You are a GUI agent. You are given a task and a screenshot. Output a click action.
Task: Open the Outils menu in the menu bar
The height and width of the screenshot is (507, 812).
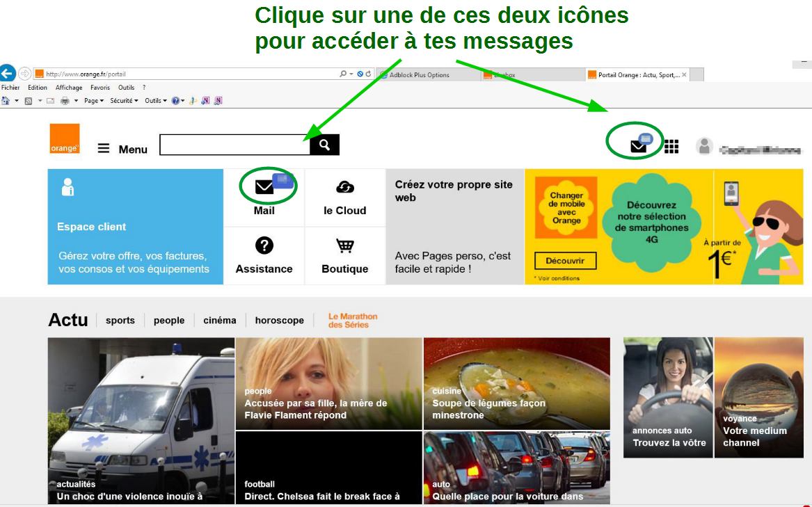(x=127, y=88)
